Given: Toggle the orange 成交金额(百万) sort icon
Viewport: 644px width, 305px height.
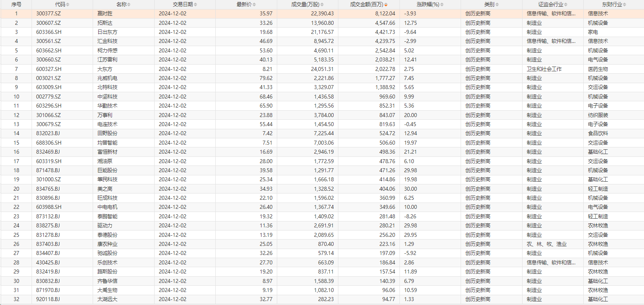Looking at the screenshot, I should [x=386, y=5].
